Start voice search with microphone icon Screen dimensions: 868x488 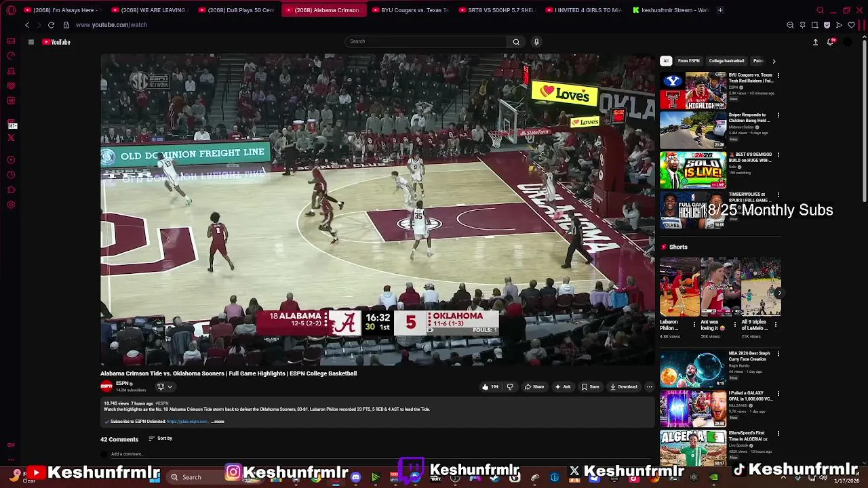tap(536, 42)
